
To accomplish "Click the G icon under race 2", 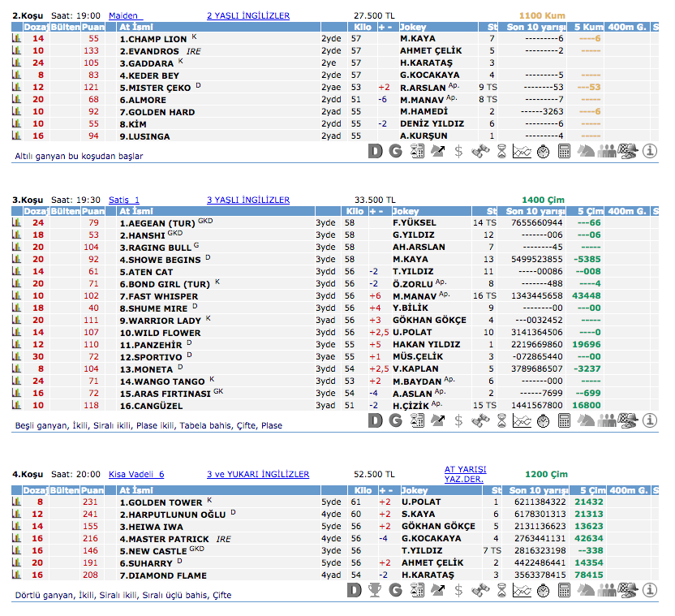I will tap(395, 150).
